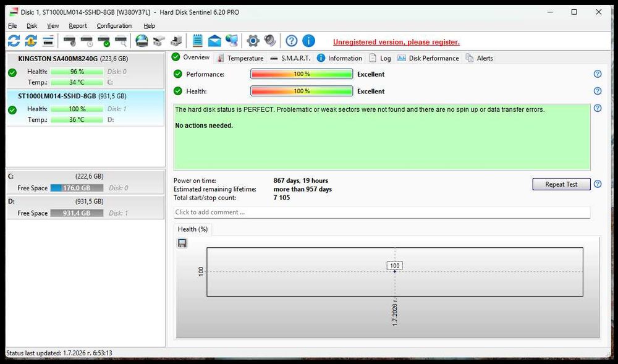The height and width of the screenshot is (364, 618).
Task: Select the Health (%) graph tab
Action: pyautogui.click(x=193, y=229)
